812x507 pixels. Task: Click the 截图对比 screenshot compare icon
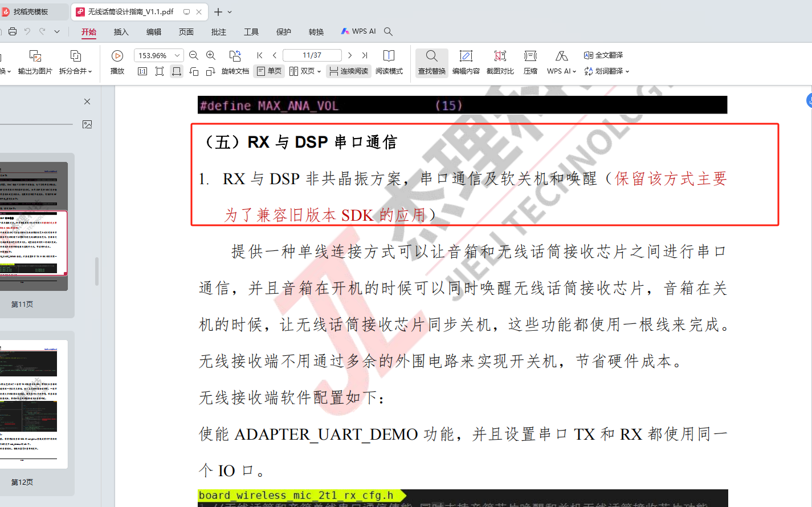pos(500,63)
